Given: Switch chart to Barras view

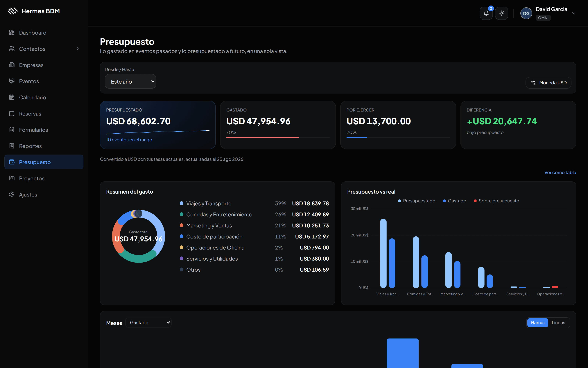Looking at the screenshot, I should point(537,323).
